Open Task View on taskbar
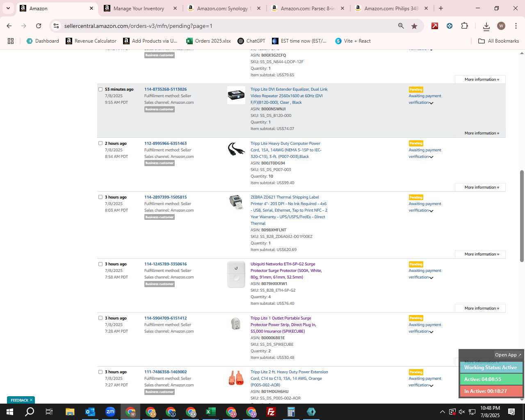The width and height of the screenshot is (525, 420). pyautogui.click(x=49, y=412)
